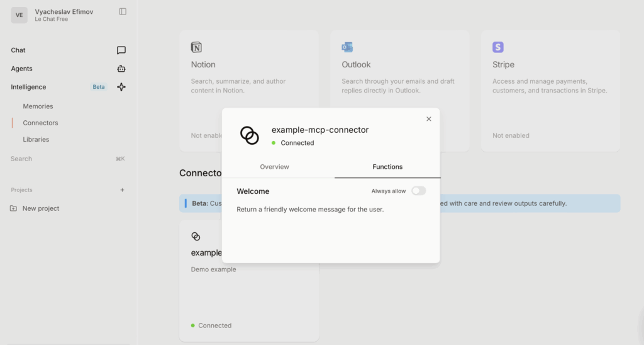Click the Outlook connector icon
The height and width of the screenshot is (345, 644).
tap(347, 47)
